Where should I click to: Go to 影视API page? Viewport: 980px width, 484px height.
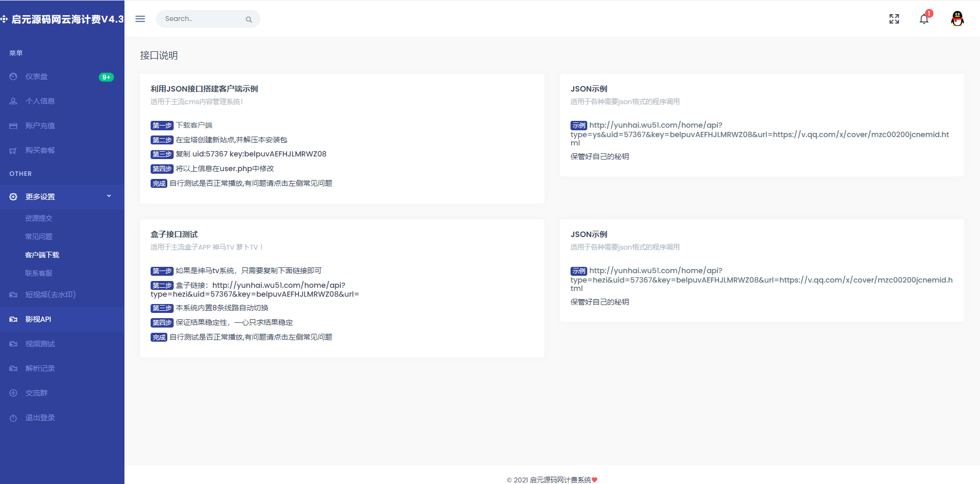pos(38,319)
